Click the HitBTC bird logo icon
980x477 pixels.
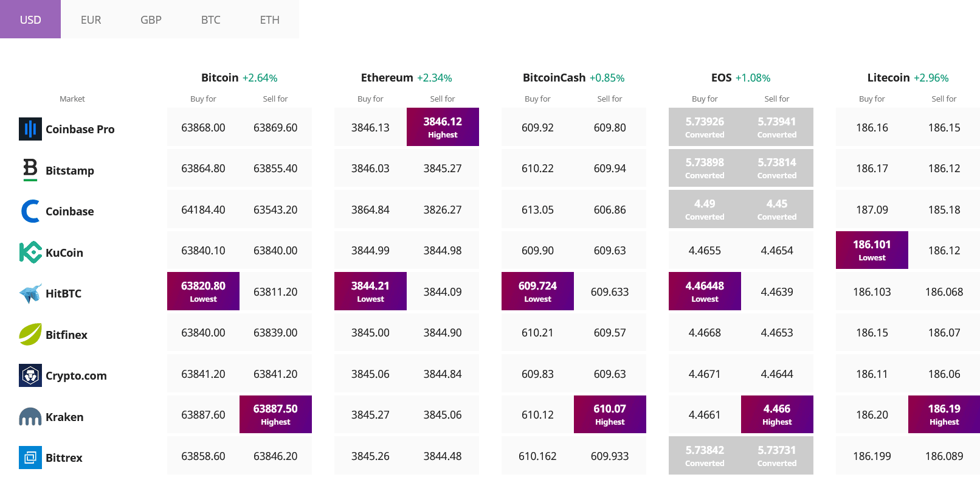tap(30, 293)
